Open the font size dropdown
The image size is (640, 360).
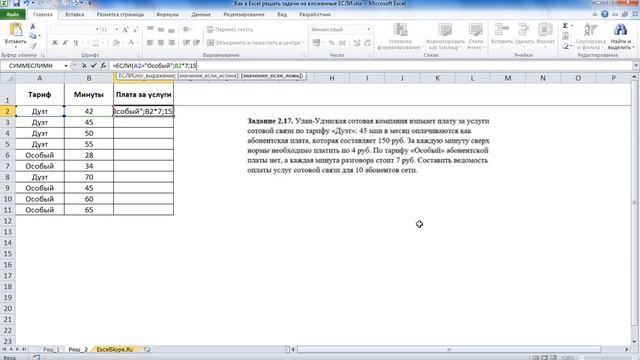click(116, 29)
